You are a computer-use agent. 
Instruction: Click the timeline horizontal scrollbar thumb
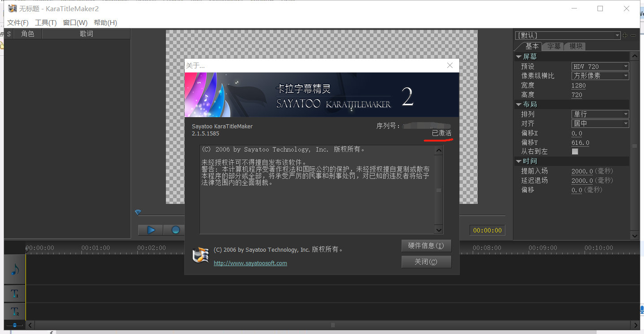[333, 325]
